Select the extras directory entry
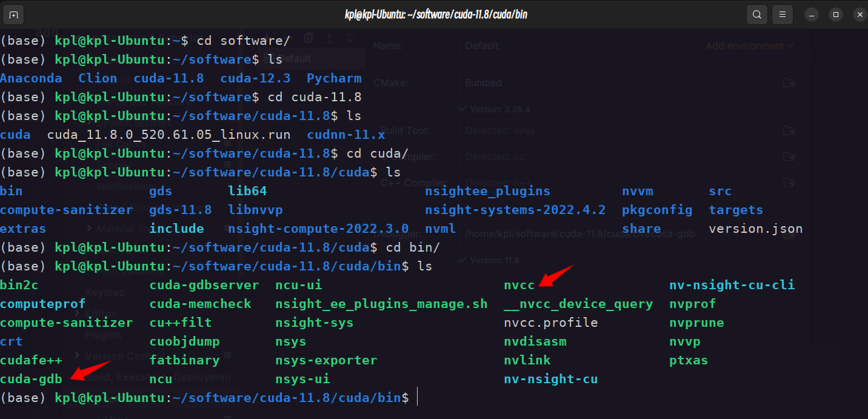The width and height of the screenshot is (868, 419). pos(23,229)
